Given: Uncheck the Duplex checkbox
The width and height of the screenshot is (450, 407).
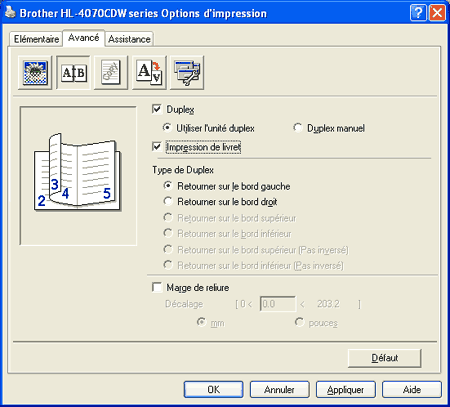Looking at the screenshot, I should [x=157, y=109].
